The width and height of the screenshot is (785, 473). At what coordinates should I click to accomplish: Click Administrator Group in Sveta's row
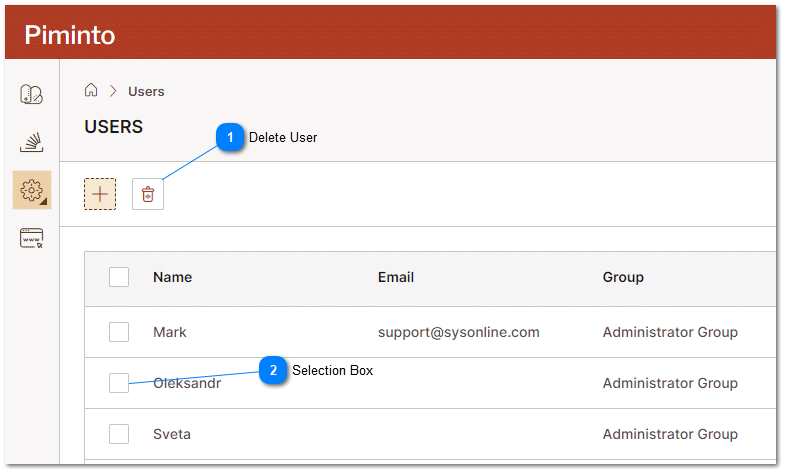[x=670, y=434]
